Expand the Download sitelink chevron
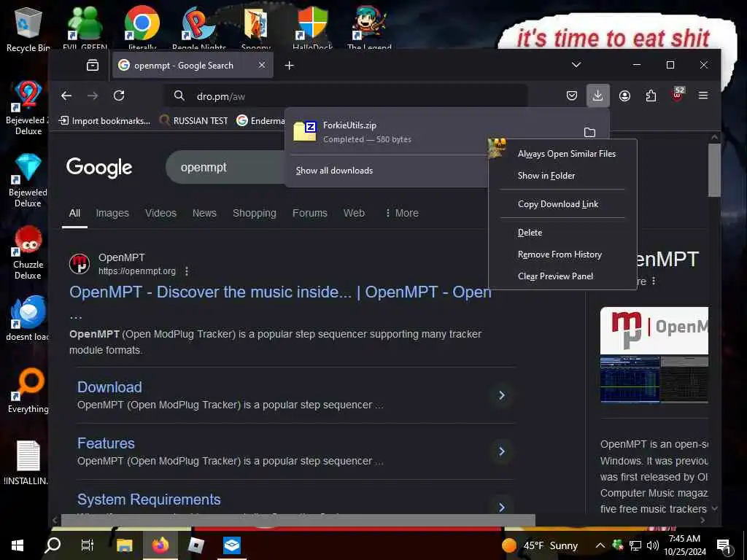This screenshot has height=560, width=747. coord(502,395)
